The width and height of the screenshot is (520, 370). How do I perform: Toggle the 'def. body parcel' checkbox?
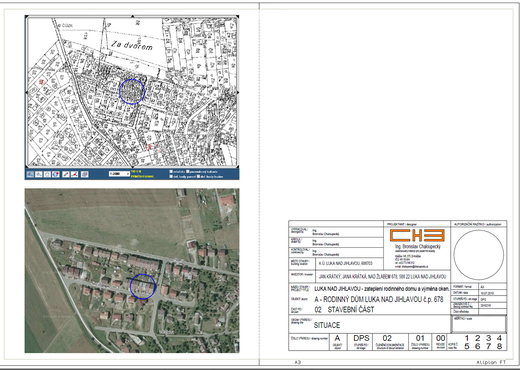(171, 177)
